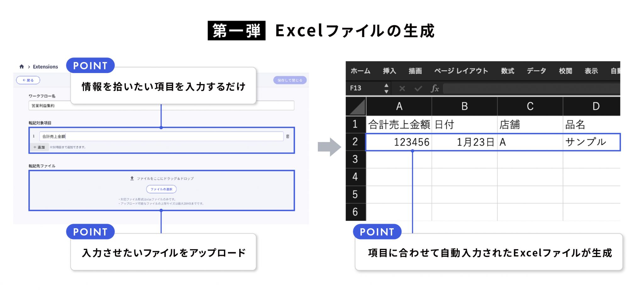
Task: Click the Name box down arrow stepper
Action: click(386, 91)
